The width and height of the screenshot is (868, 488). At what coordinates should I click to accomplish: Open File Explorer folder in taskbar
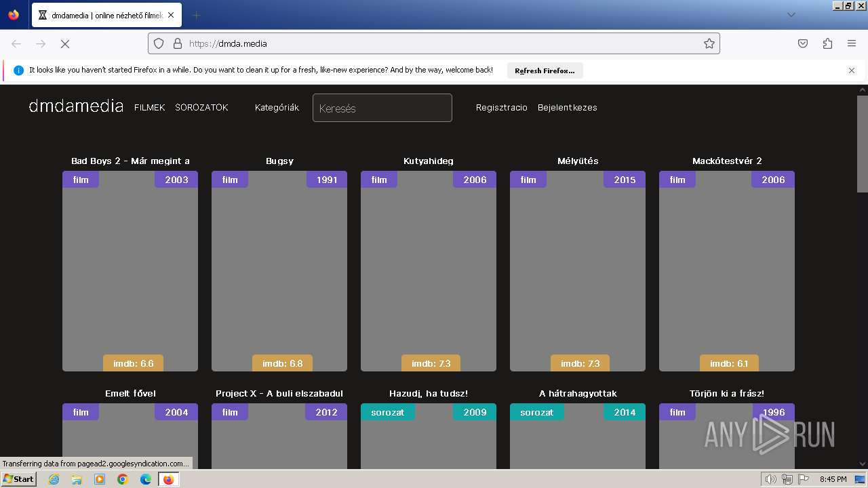tap(77, 479)
